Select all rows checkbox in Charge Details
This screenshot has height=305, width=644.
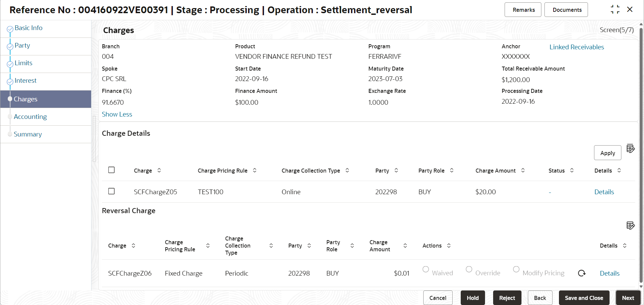[111, 170]
